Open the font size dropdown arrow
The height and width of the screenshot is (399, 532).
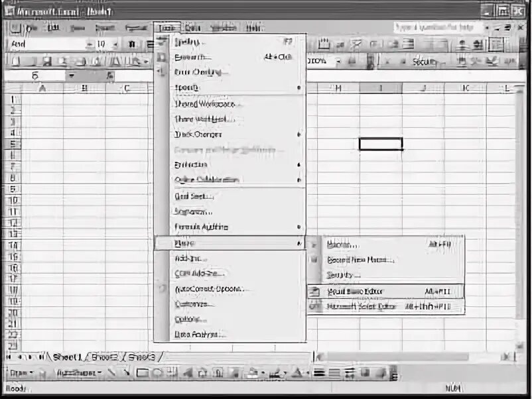[x=115, y=44]
